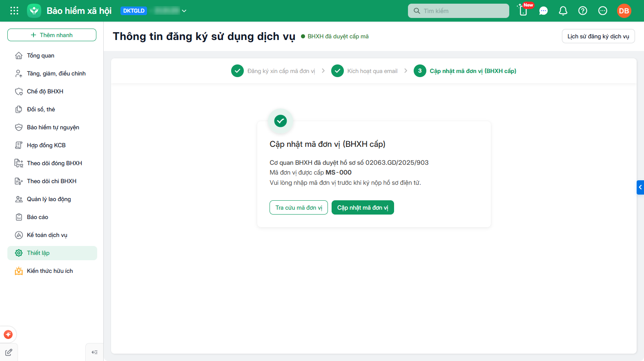Select step Đăng ký xin cấp mã đơn vị
This screenshot has width=644, height=361.
pyautogui.click(x=273, y=71)
